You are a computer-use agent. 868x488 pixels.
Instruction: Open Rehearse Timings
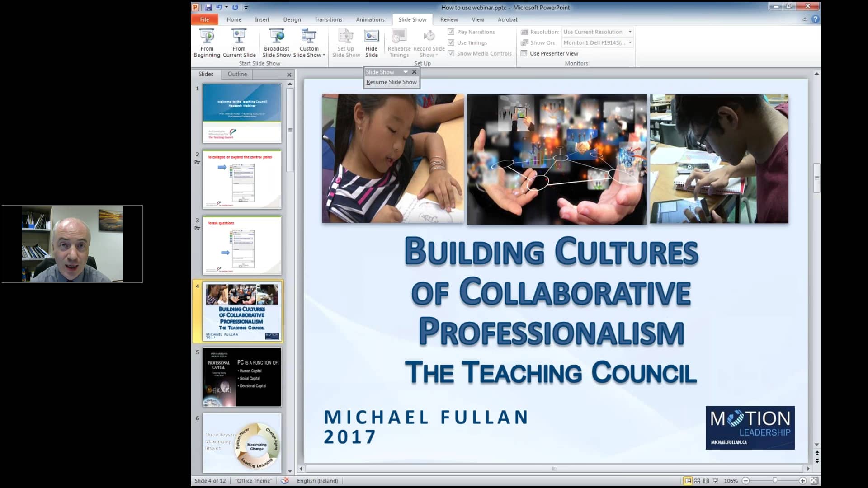(398, 43)
